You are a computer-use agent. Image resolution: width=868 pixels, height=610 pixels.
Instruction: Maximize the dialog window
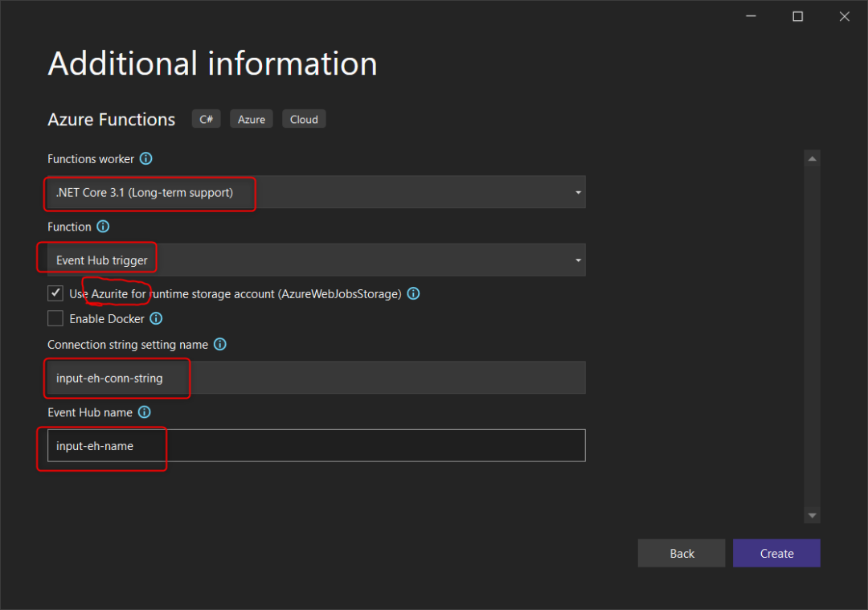pyautogui.click(x=797, y=17)
